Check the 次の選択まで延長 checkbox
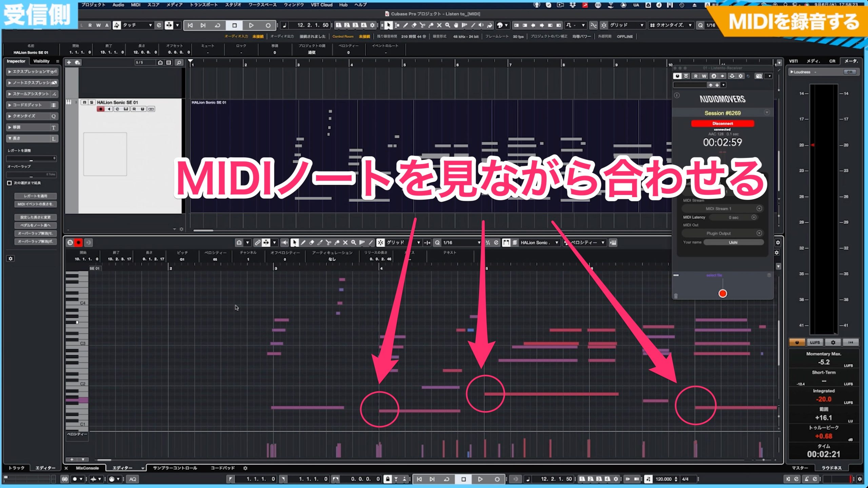 [x=9, y=183]
